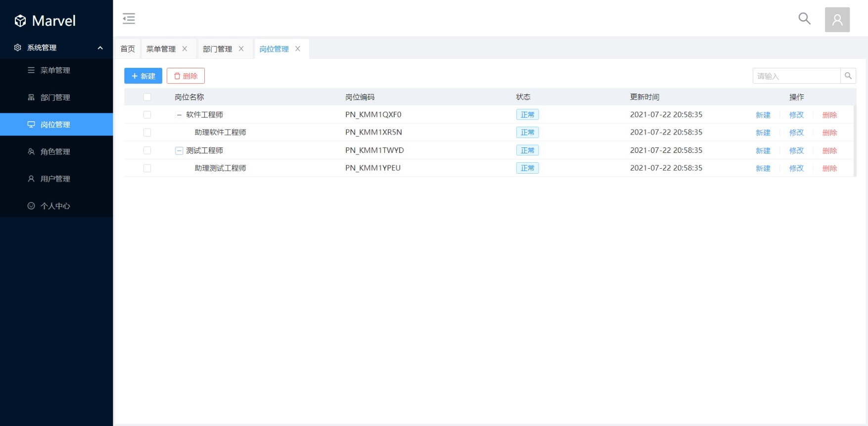The height and width of the screenshot is (426, 868).
Task: Open 岗位管理 in the sidebar
Action: click(56, 125)
